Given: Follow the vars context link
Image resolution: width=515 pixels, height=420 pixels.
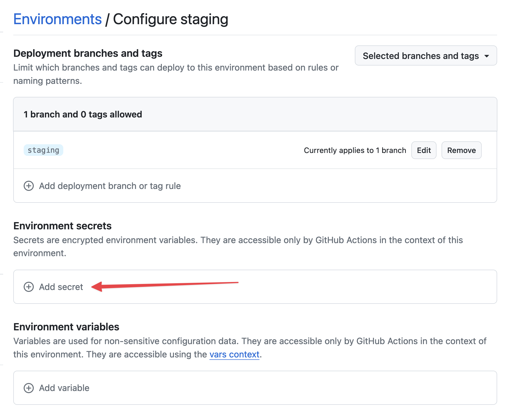Looking at the screenshot, I should (x=234, y=354).
